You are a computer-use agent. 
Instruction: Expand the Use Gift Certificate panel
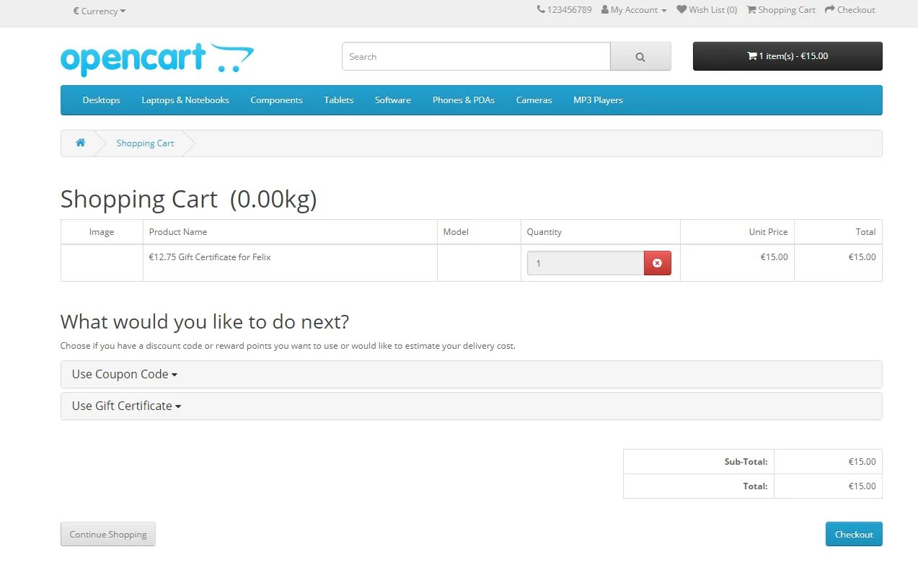(126, 406)
